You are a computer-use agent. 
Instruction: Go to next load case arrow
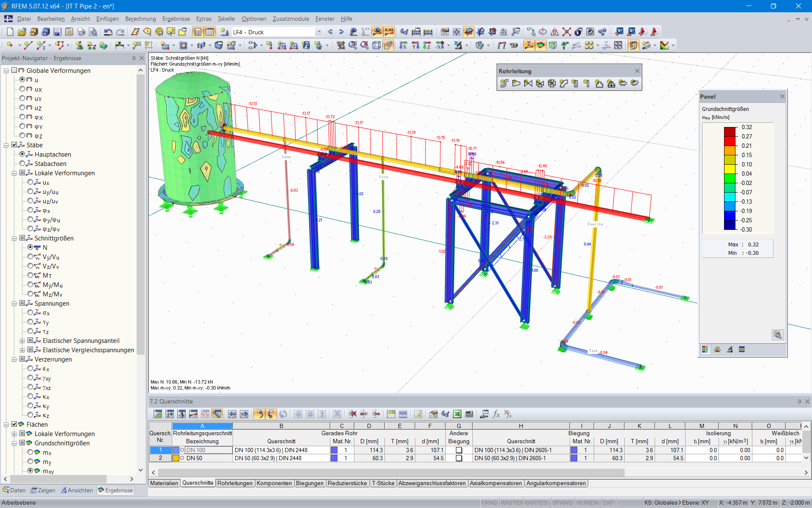341,32
